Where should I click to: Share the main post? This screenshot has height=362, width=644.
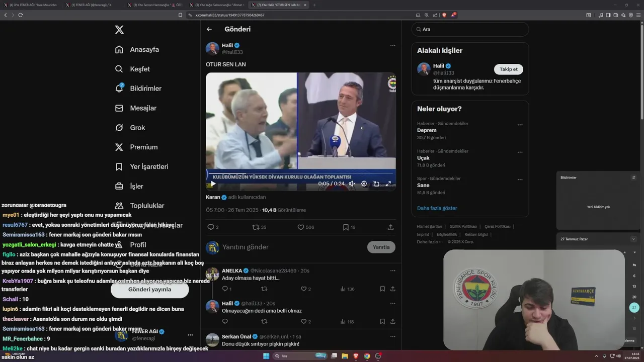[x=390, y=227]
